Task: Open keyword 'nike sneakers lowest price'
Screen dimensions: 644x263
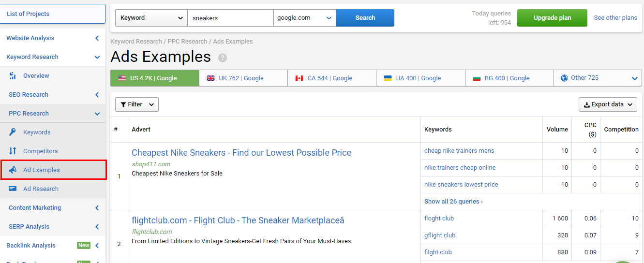Action: 461,185
